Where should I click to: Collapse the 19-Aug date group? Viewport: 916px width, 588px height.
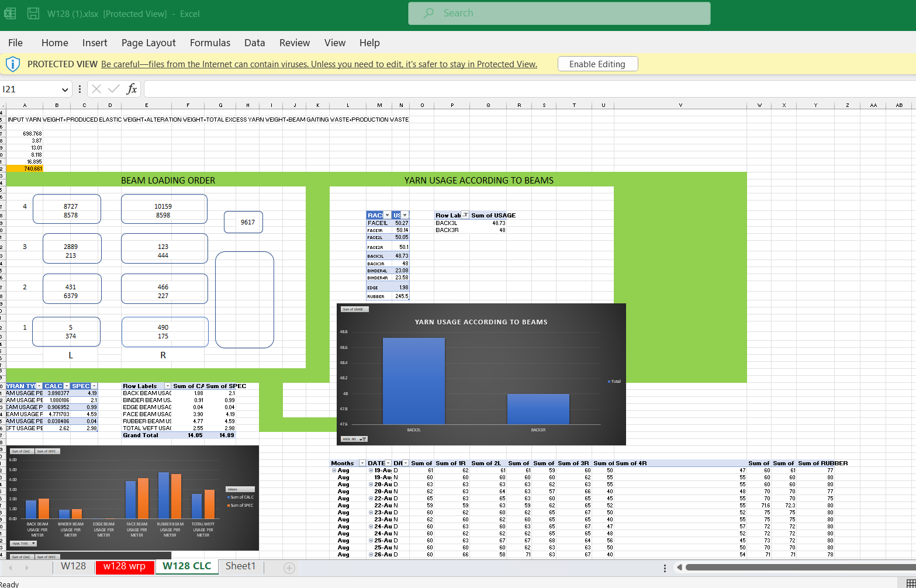click(x=371, y=471)
